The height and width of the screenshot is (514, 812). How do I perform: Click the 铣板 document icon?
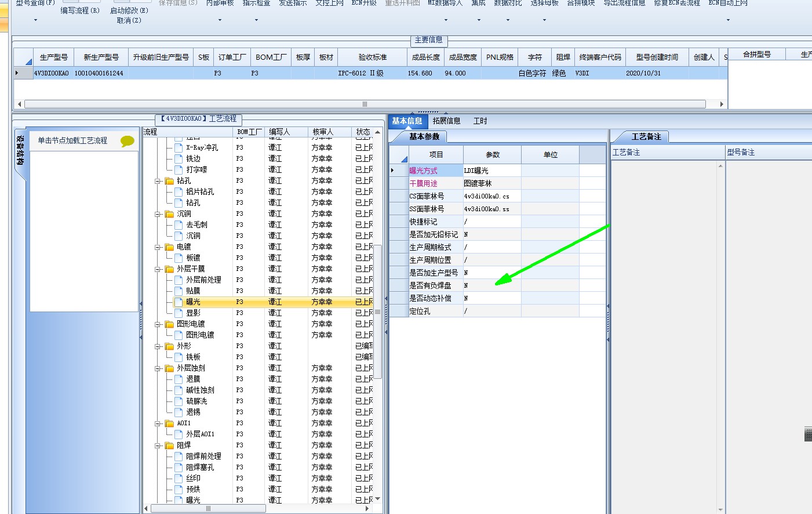[x=179, y=357]
